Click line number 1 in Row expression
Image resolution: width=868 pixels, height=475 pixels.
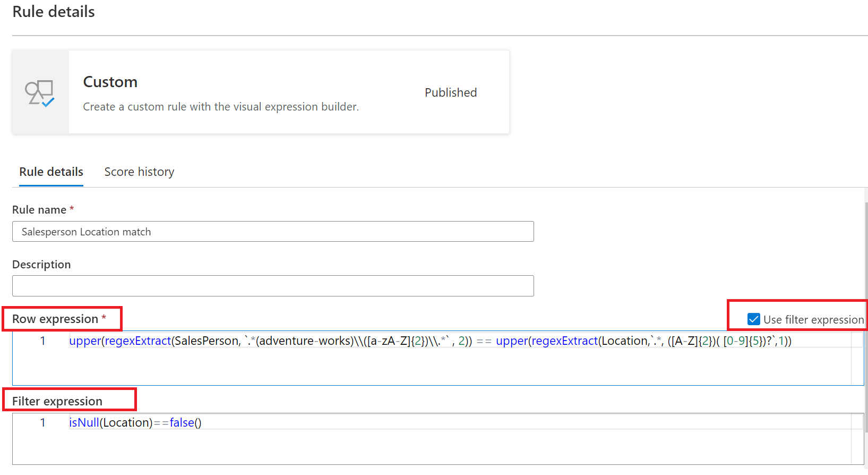coord(42,341)
